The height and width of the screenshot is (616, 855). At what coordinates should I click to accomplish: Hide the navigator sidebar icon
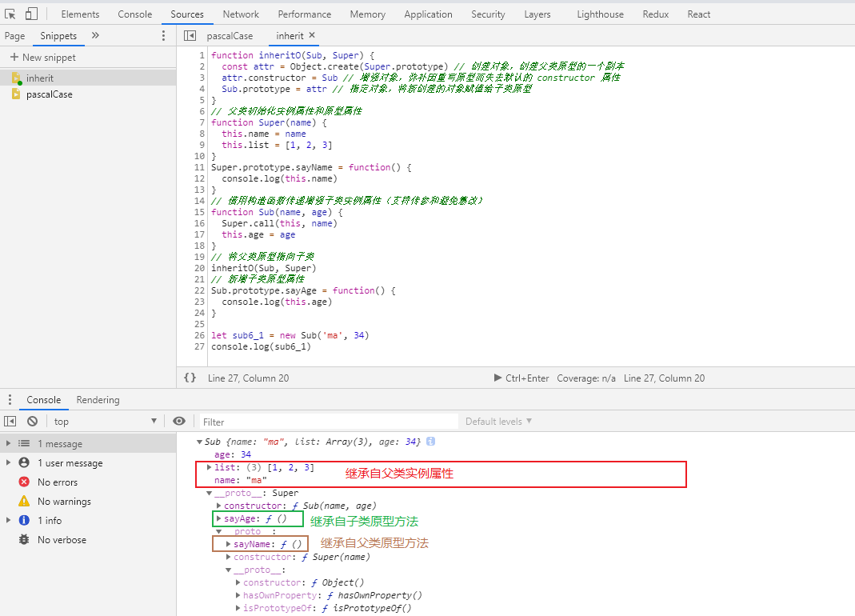point(190,35)
